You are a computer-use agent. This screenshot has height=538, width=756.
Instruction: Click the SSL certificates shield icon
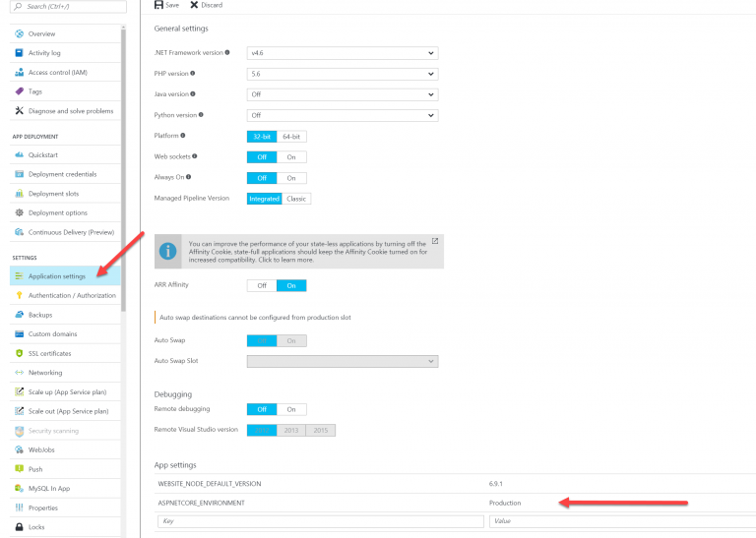20,353
